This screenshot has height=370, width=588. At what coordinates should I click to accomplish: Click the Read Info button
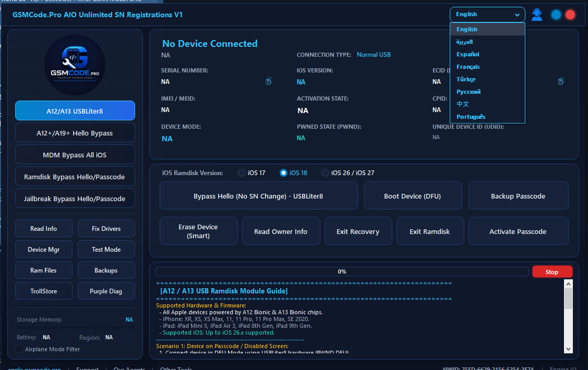click(43, 228)
